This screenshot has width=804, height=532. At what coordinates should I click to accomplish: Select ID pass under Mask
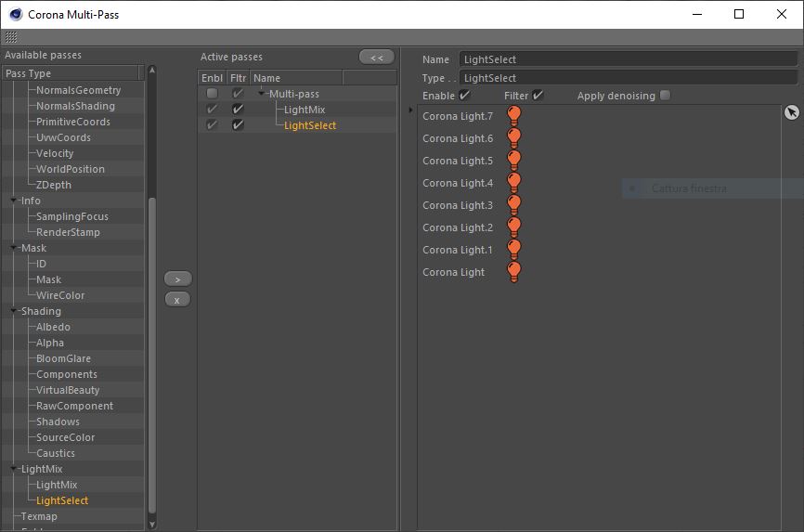(x=41, y=264)
